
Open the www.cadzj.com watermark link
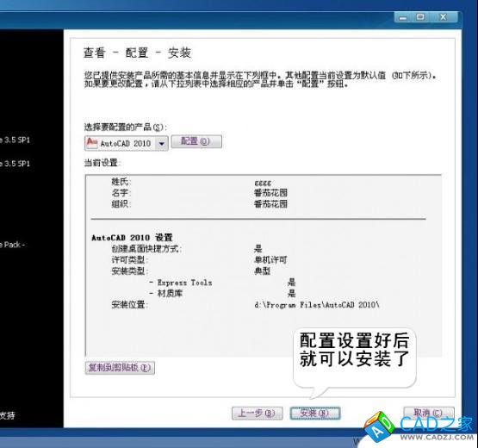tap(437, 437)
